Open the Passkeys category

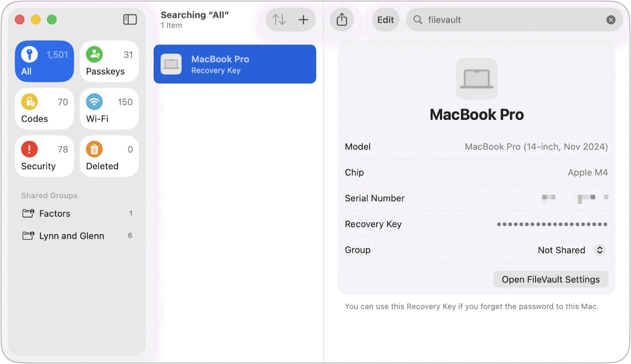tap(109, 62)
